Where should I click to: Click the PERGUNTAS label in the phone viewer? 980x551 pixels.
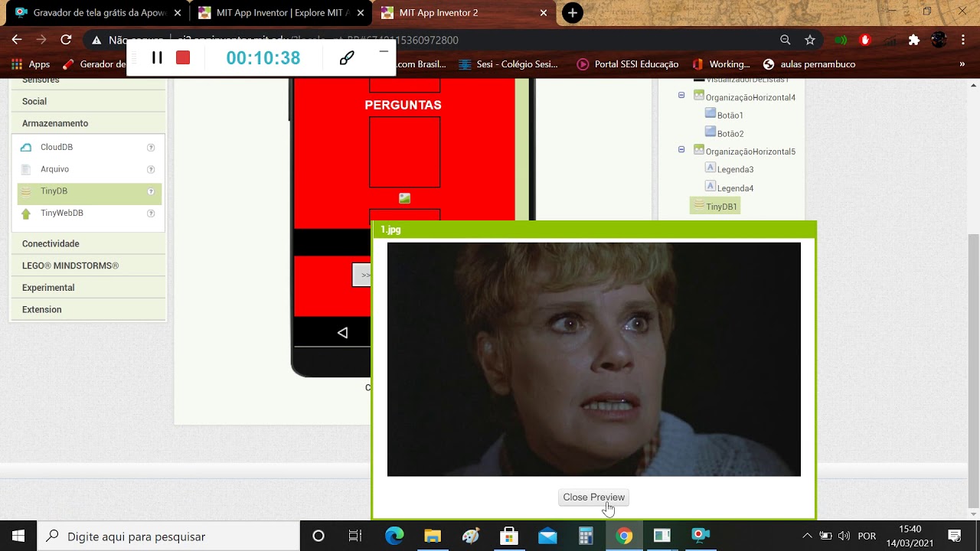click(403, 105)
